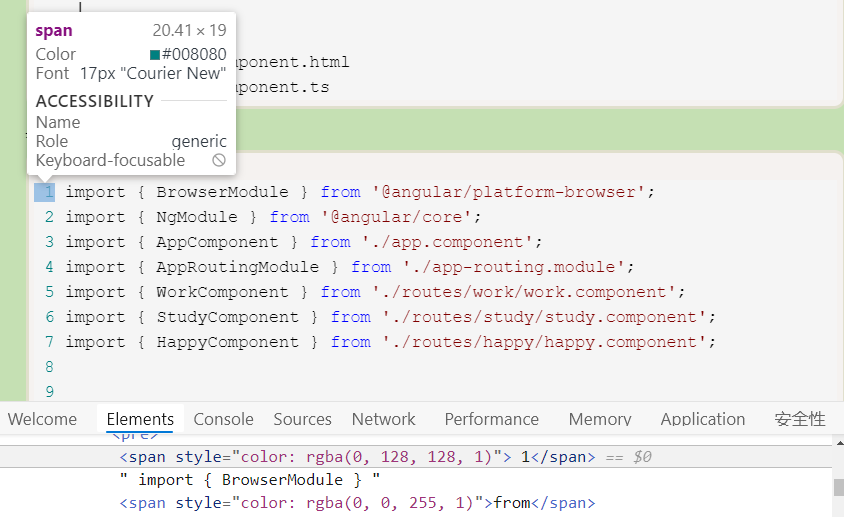Open the Memory tab

click(x=600, y=419)
